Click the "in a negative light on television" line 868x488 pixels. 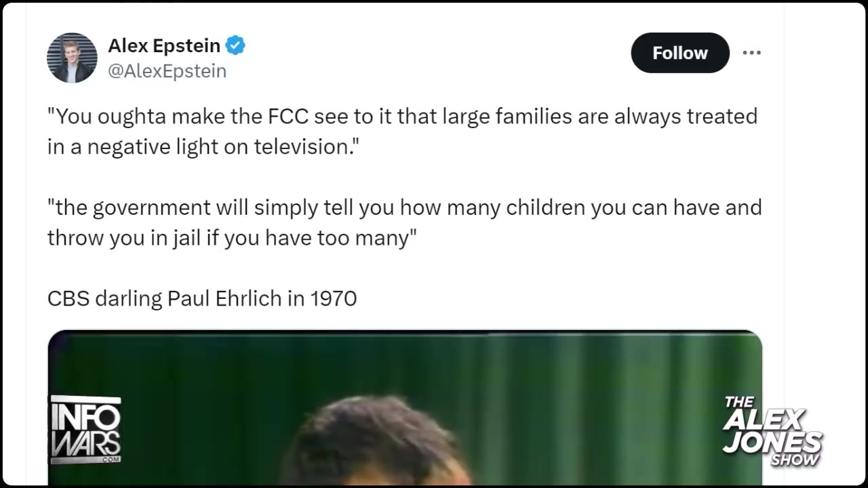pyautogui.click(x=202, y=146)
